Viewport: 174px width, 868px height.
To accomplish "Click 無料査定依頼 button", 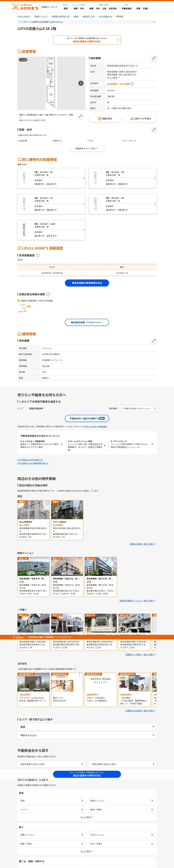I will (x=87, y=322).
